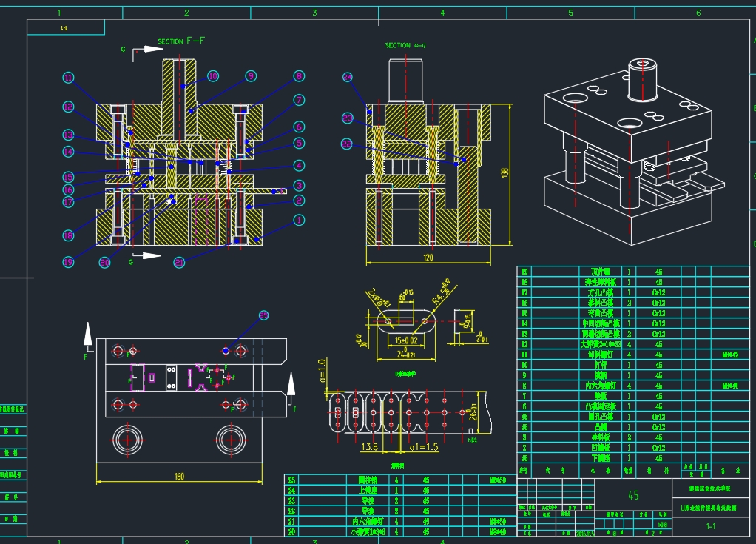Viewport: 756px width, 544px height.
Task: Click part balloon 14 callout
Action: click(x=69, y=152)
